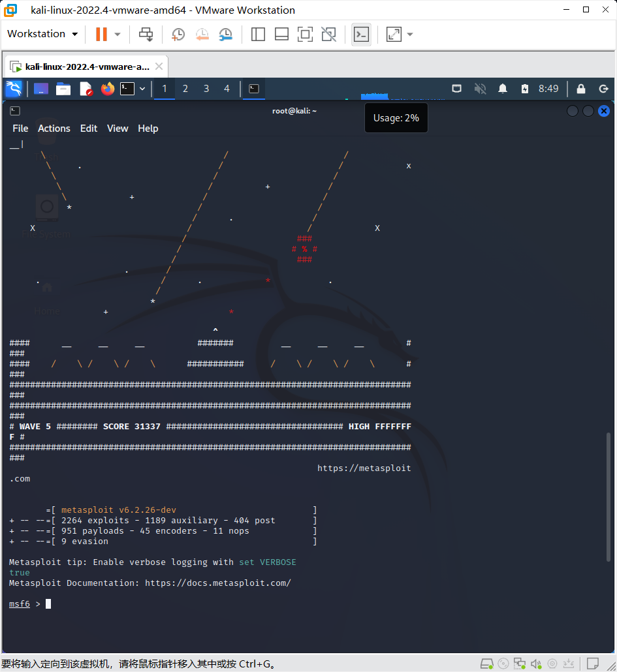Click the battery power manager icon

pyautogui.click(x=525, y=89)
